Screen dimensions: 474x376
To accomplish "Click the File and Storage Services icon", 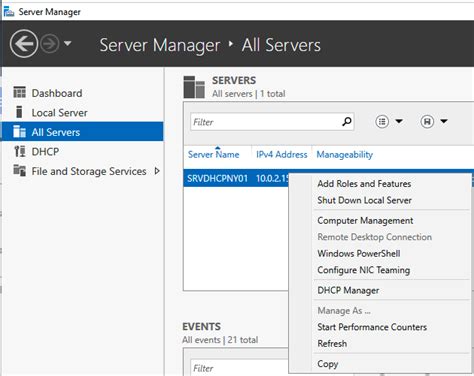I will coord(19,170).
